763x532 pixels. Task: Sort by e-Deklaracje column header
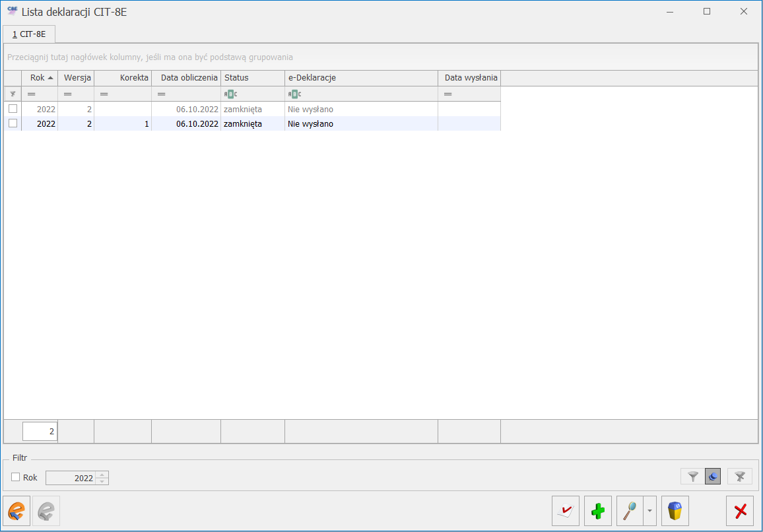tap(361, 78)
